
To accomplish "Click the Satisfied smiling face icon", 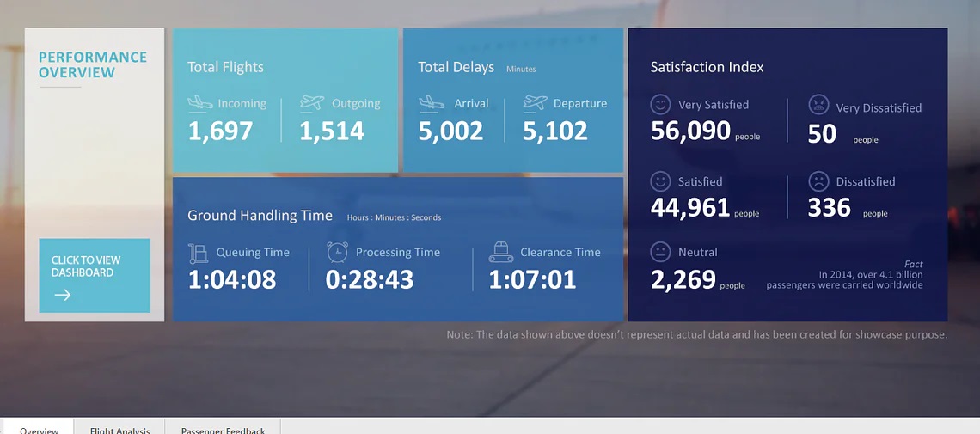I will click(660, 181).
